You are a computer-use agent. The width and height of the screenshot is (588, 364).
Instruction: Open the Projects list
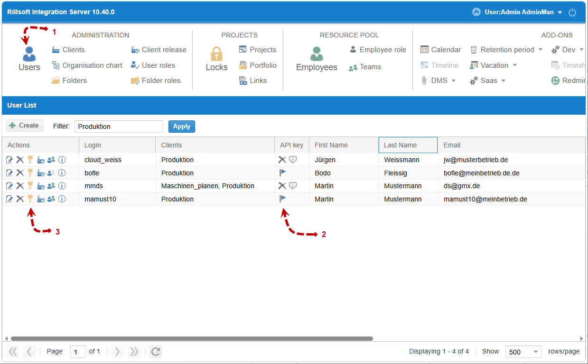[x=257, y=50]
